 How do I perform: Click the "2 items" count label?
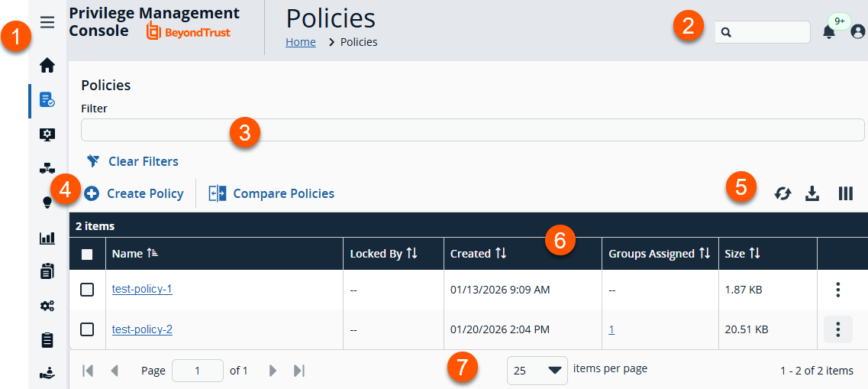click(x=95, y=225)
